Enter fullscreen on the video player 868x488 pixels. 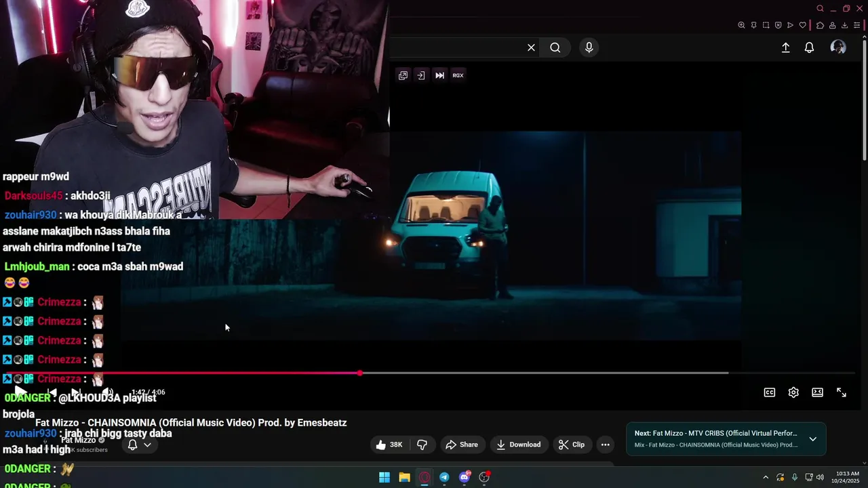click(842, 392)
